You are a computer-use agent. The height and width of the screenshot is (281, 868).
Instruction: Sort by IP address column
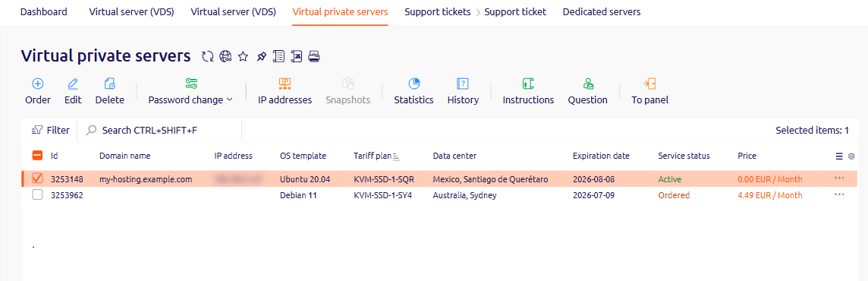(x=233, y=156)
